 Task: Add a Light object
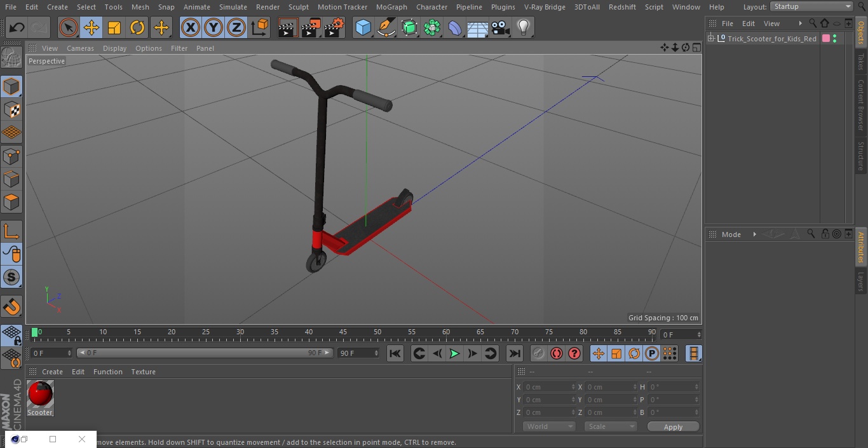pyautogui.click(x=524, y=27)
